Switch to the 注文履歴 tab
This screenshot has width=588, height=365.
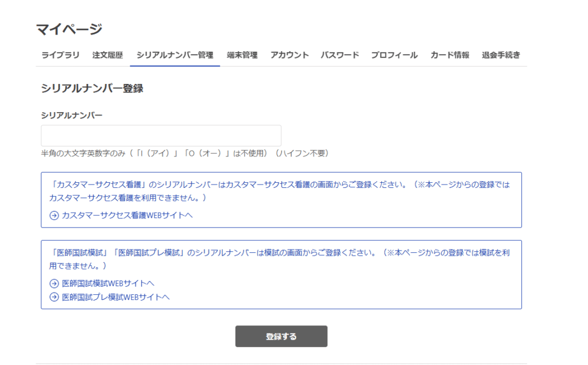(107, 55)
